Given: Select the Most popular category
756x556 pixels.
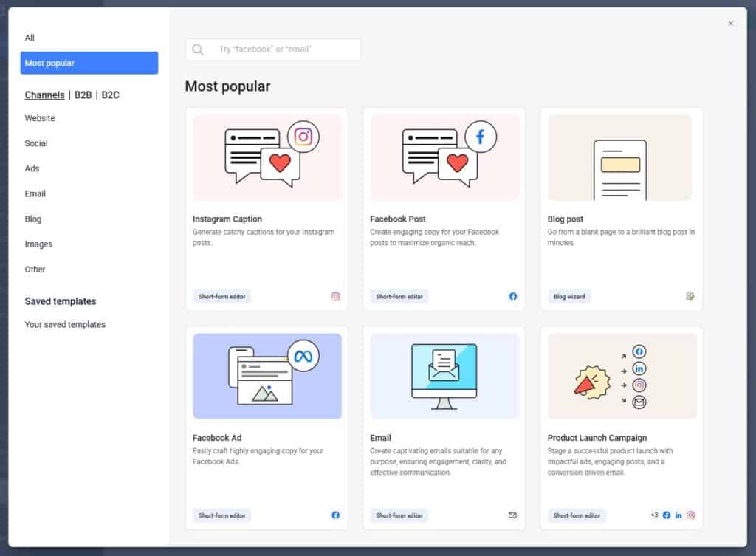Looking at the screenshot, I should (x=89, y=63).
